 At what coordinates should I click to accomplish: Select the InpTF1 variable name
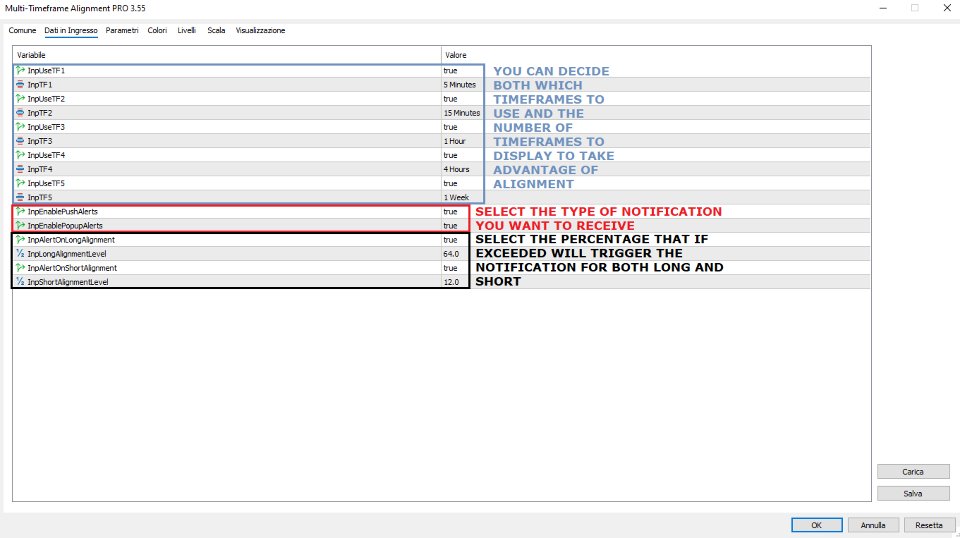pos(40,84)
